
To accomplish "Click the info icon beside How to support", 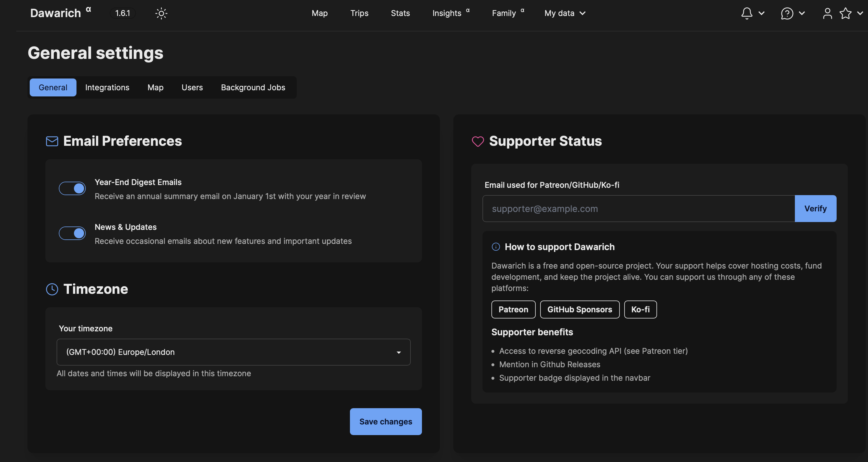I will tap(496, 247).
